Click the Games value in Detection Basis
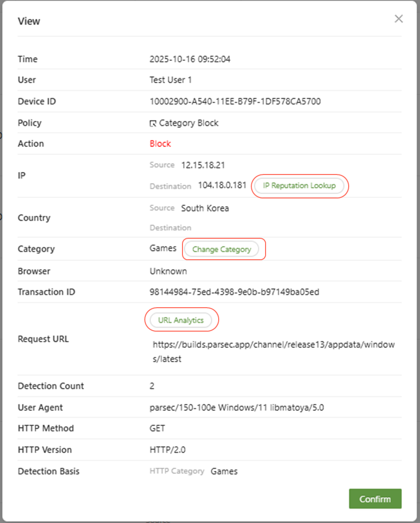Image resolution: width=420 pixels, height=523 pixels. point(224,471)
